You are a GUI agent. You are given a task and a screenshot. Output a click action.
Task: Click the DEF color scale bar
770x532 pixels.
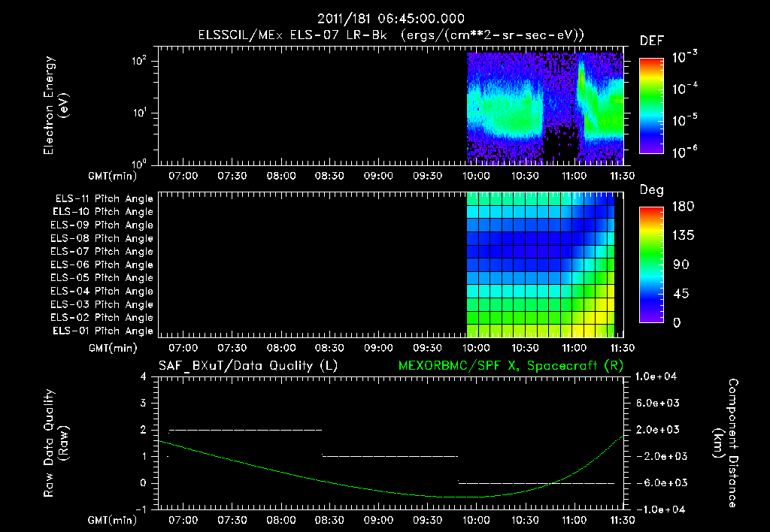click(652, 106)
